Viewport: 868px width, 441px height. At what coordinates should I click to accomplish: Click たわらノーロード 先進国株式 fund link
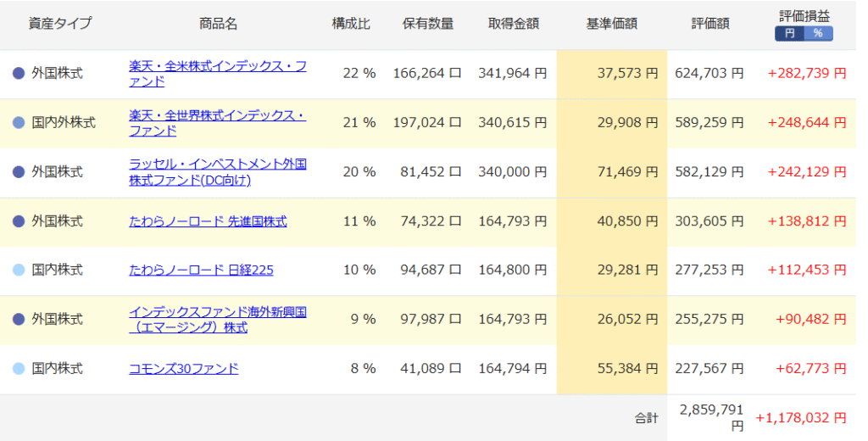pyautogui.click(x=208, y=221)
